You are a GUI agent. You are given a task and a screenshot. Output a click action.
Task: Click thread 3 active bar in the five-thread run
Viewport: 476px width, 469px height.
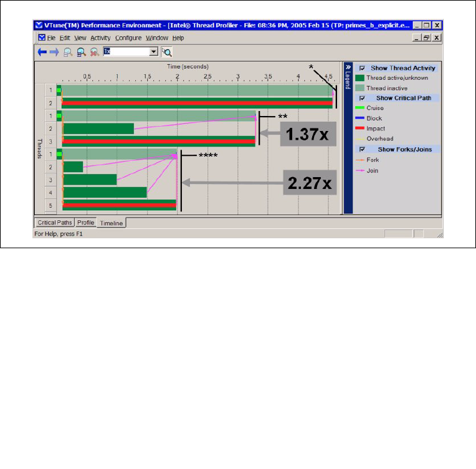tap(90, 180)
